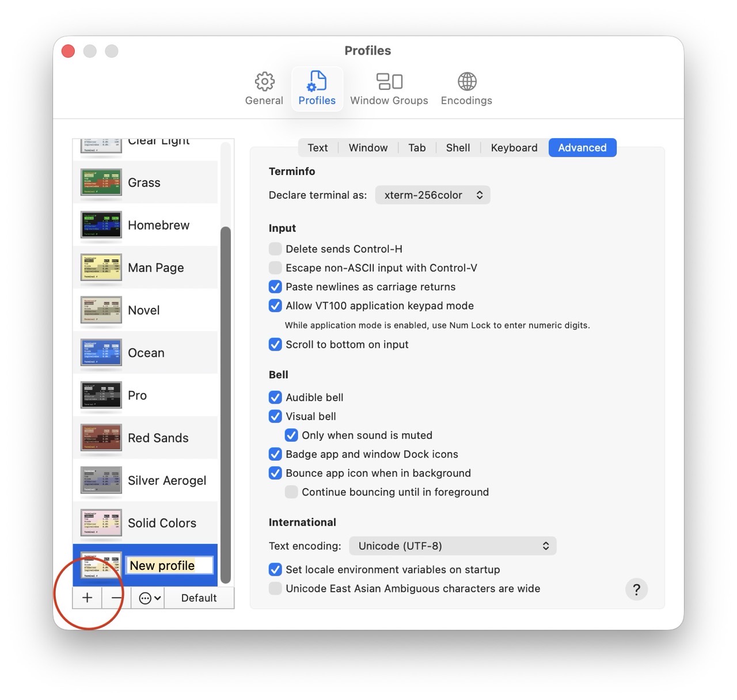The height and width of the screenshot is (700, 737).
Task: Toggle Badge app and window Dock icons
Action: point(275,454)
